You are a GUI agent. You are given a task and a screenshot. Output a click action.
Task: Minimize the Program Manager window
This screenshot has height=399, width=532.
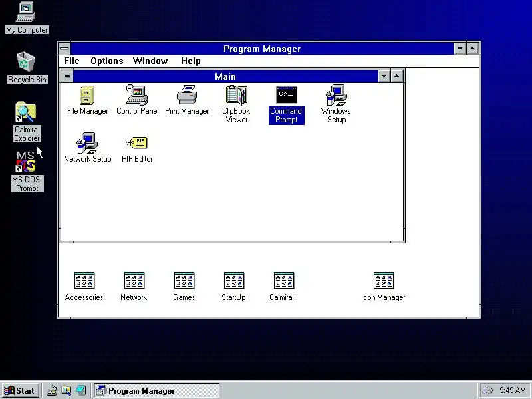click(460, 49)
